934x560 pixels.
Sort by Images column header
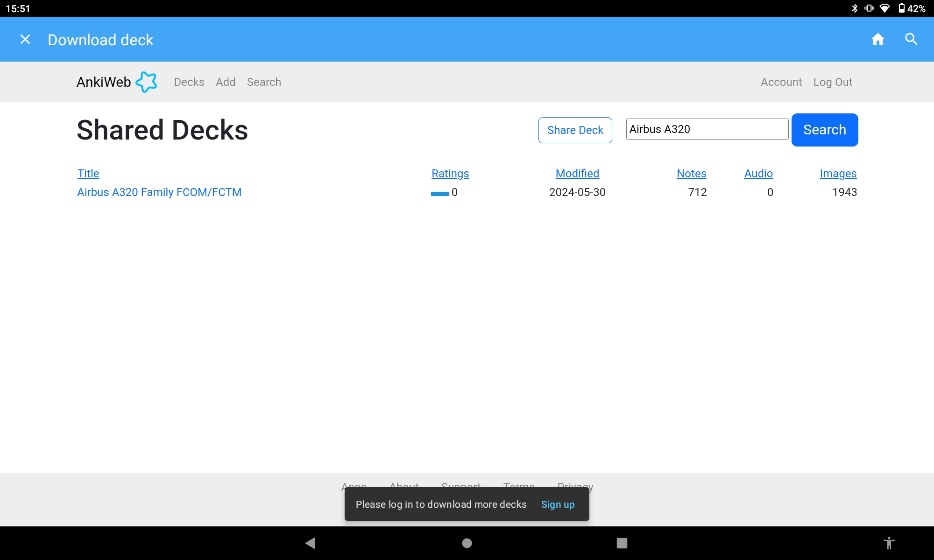838,174
